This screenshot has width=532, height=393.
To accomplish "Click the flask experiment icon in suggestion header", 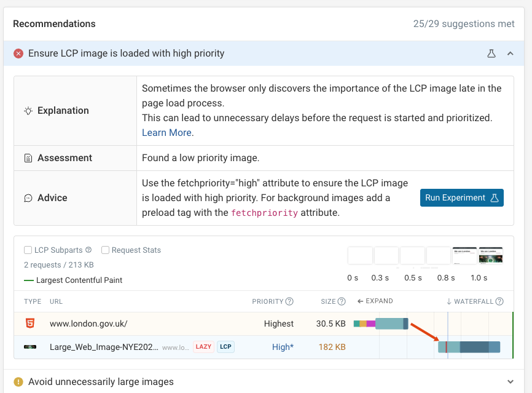I will pos(491,54).
